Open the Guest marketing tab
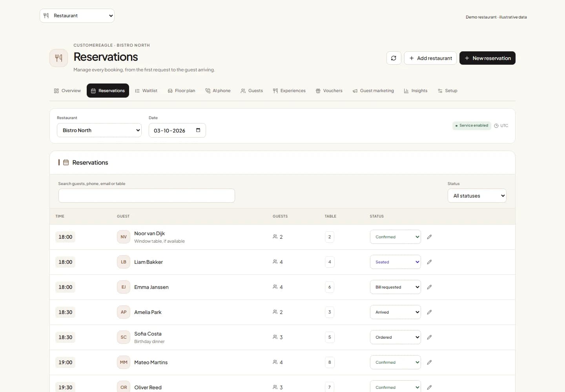Viewport: 565px width, 392px height. tap(373, 91)
